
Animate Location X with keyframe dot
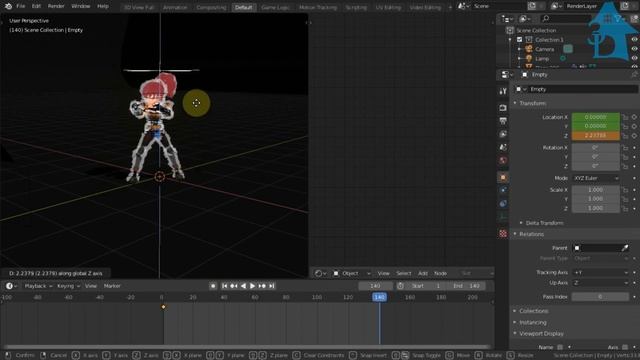tap(634, 117)
